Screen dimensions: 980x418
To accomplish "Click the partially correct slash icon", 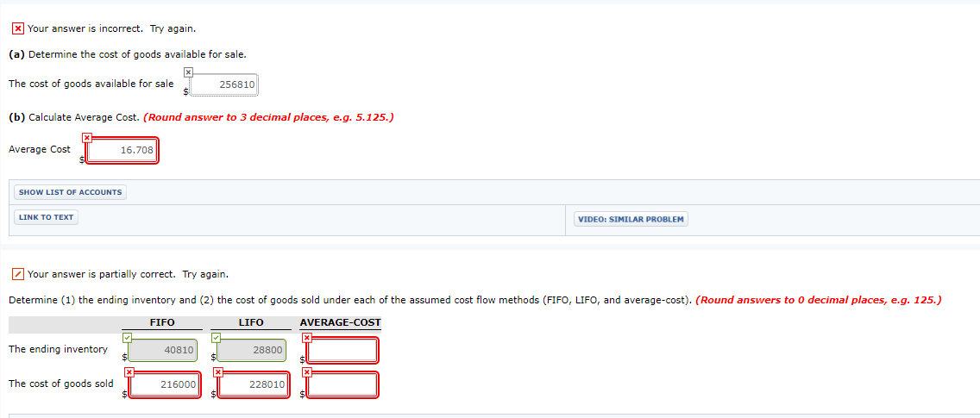I will coord(19,274).
